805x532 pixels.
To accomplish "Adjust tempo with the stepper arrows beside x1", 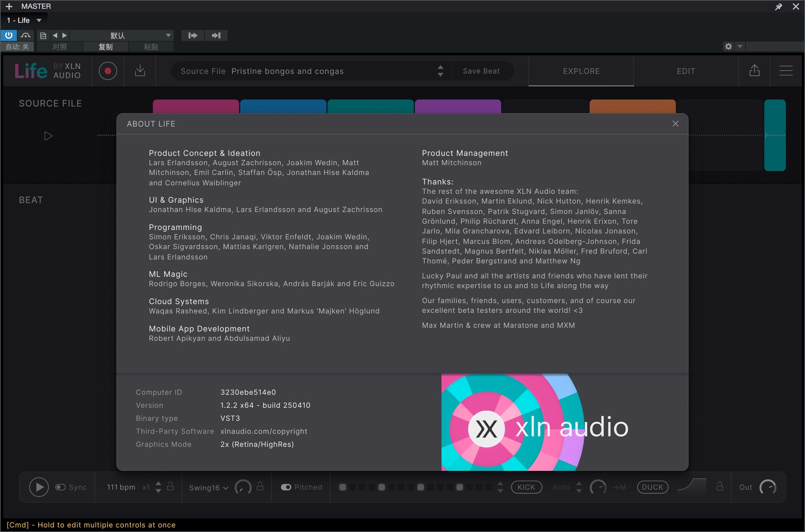I will coord(158,487).
